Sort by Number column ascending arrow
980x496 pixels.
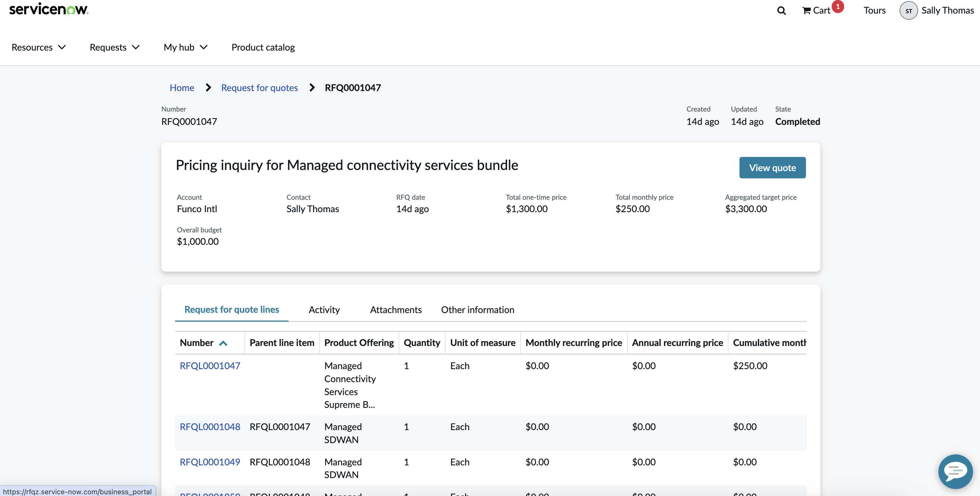tap(223, 343)
